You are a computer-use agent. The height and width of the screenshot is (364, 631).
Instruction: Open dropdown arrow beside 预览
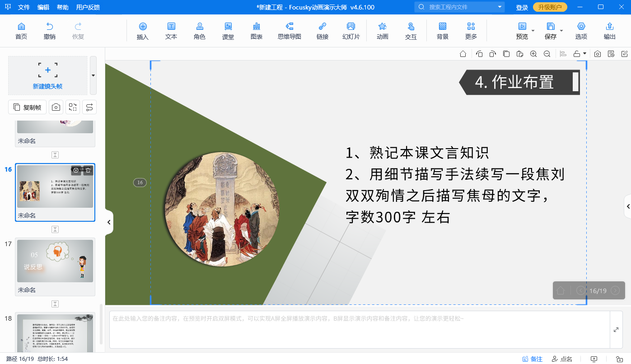(x=533, y=31)
